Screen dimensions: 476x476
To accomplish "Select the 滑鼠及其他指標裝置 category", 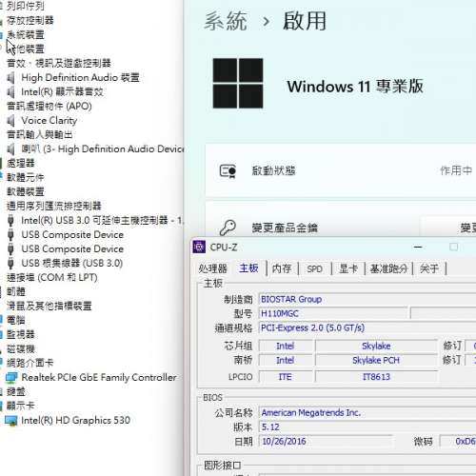I will coord(50,306).
